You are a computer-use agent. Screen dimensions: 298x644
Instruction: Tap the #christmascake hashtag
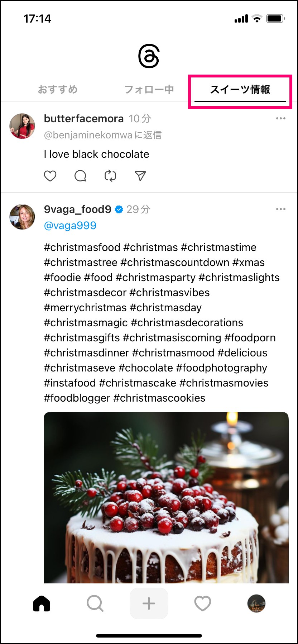pos(138,383)
